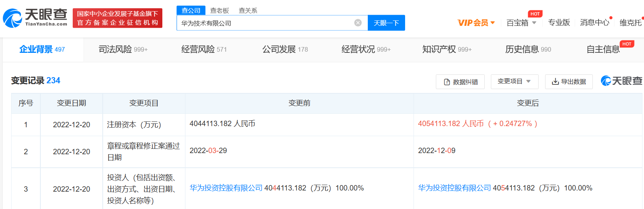Click the download icon on 导出数据

(555, 81)
